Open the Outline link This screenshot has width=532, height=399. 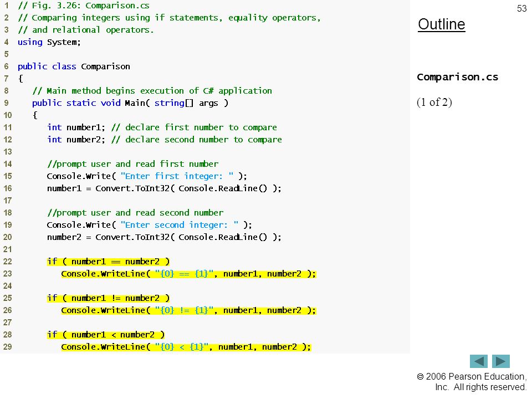tap(442, 24)
